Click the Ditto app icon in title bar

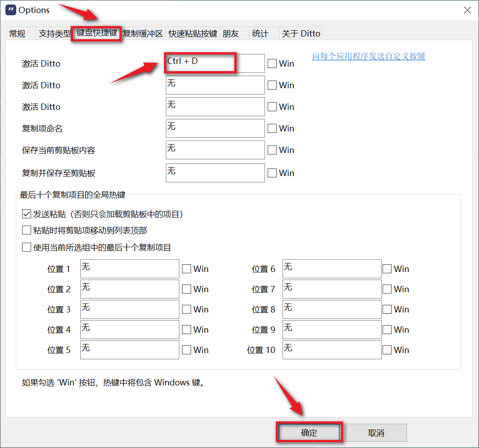(x=11, y=10)
